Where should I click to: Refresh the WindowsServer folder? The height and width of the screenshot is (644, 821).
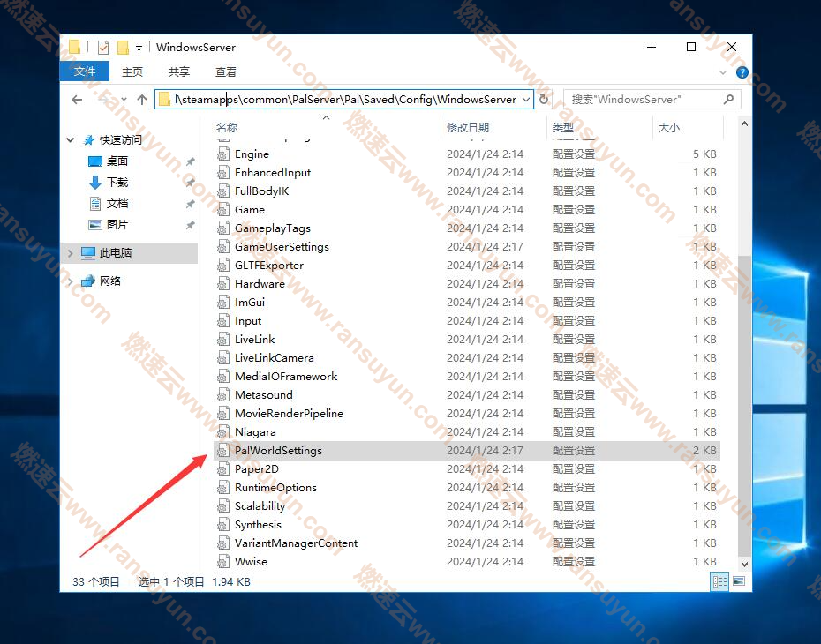point(544,100)
